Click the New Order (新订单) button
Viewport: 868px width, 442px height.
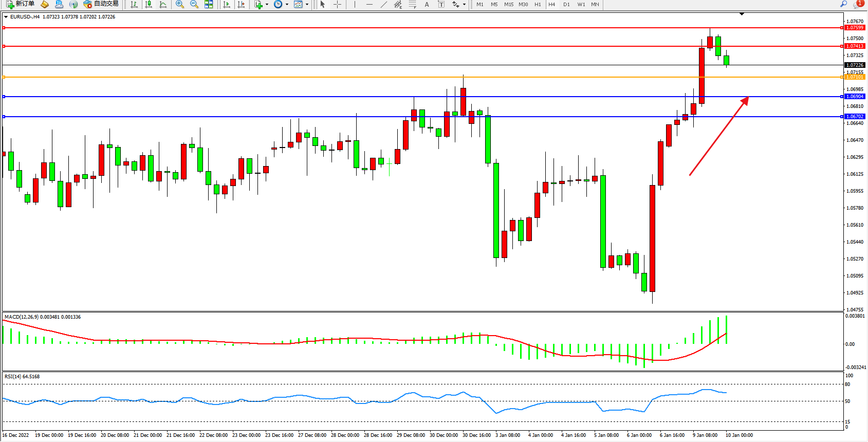[x=21, y=4]
